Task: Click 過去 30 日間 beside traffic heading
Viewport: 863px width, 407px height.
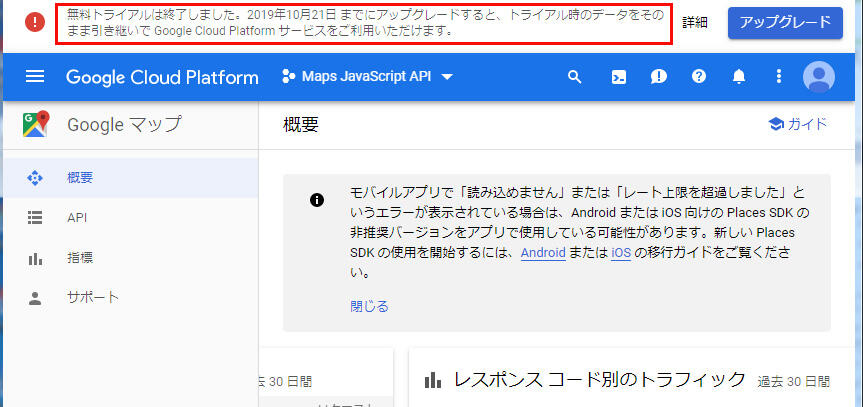Action: (793, 381)
